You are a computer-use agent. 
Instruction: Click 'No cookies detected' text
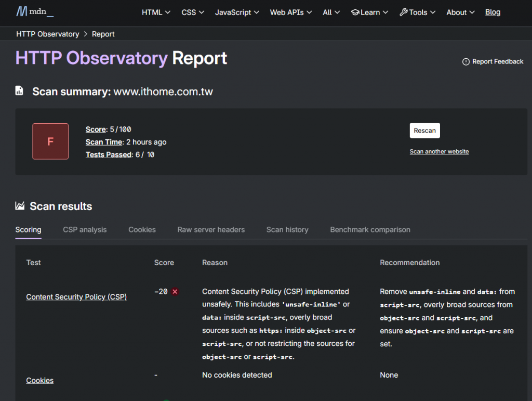point(237,375)
